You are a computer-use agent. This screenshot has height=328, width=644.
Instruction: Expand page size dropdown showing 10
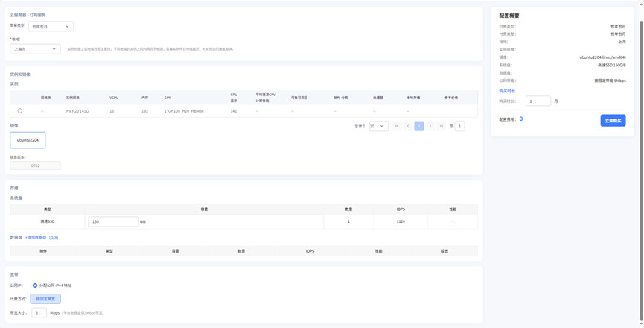point(378,126)
